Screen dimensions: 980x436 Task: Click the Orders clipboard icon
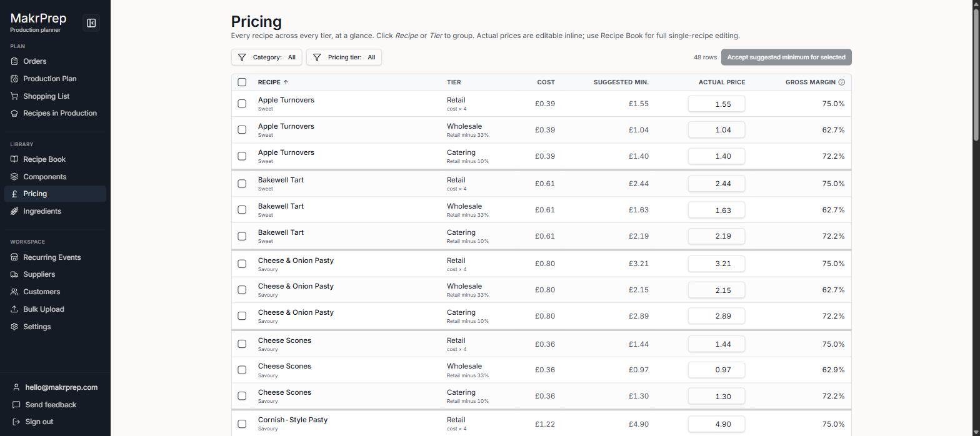(x=14, y=61)
